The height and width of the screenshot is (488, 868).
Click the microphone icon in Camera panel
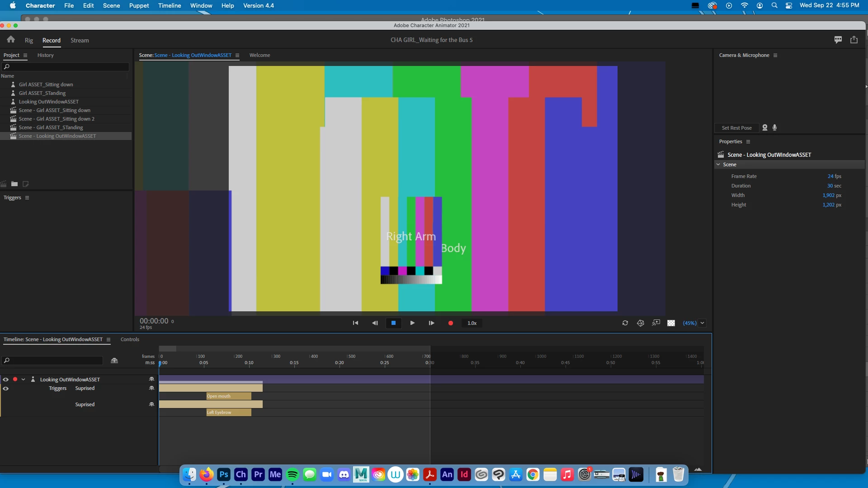click(775, 128)
